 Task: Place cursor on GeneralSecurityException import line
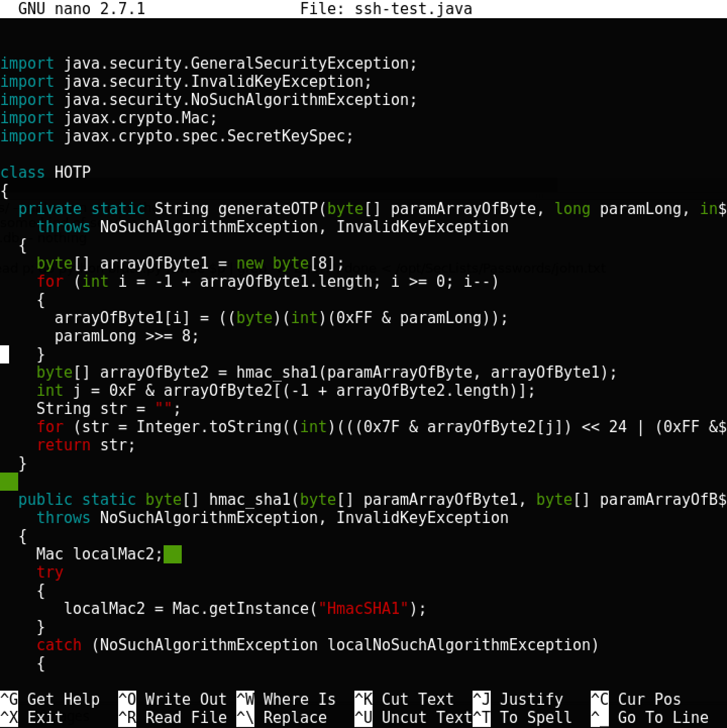pos(209,63)
